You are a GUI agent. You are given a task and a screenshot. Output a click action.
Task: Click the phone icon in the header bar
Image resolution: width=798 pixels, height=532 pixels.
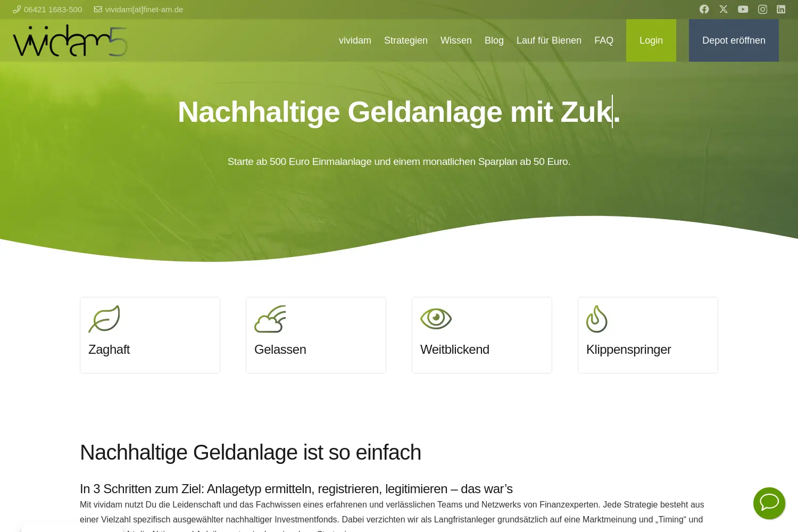tap(16, 9)
